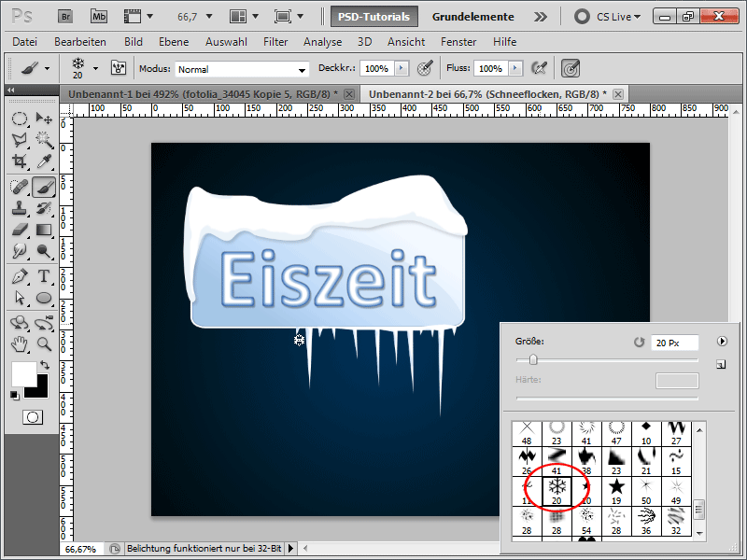This screenshot has width=747, height=560.
Task: Select the 3D Object Rotate tool
Action: click(x=19, y=323)
